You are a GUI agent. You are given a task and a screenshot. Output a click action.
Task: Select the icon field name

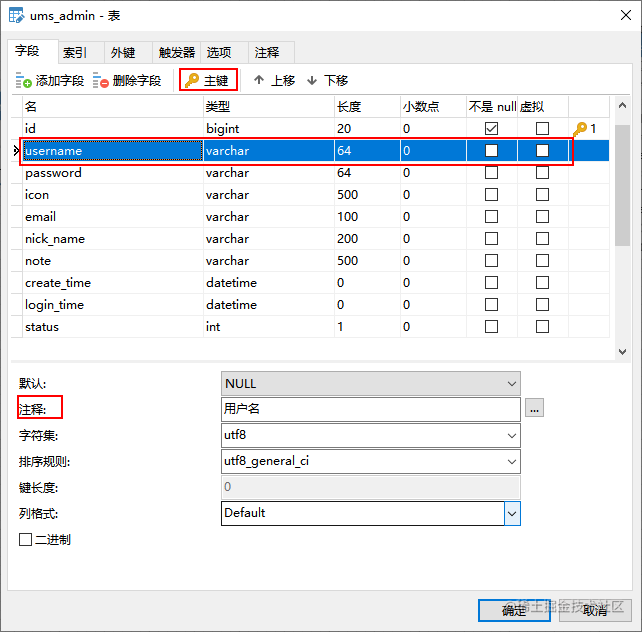(x=113, y=195)
